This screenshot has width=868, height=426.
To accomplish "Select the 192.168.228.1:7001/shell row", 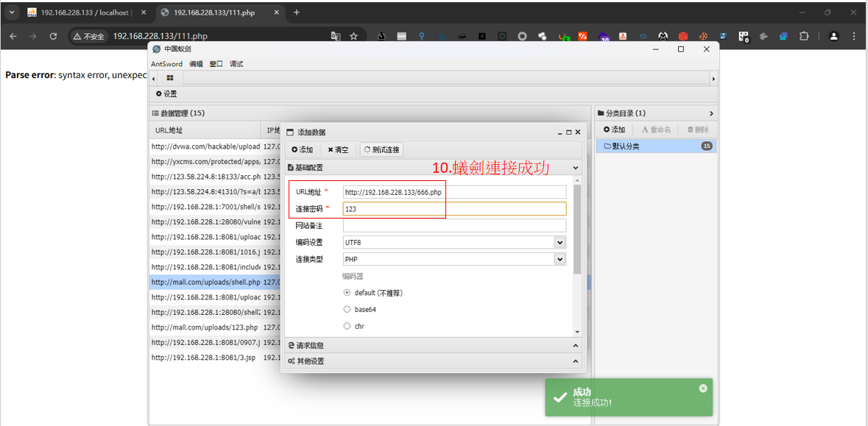I will pos(215,207).
